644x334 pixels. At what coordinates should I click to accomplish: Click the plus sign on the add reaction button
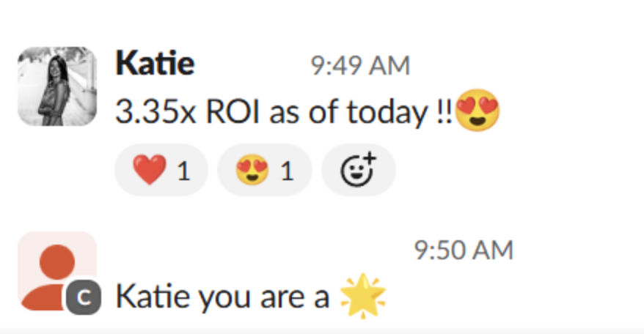point(369,159)
